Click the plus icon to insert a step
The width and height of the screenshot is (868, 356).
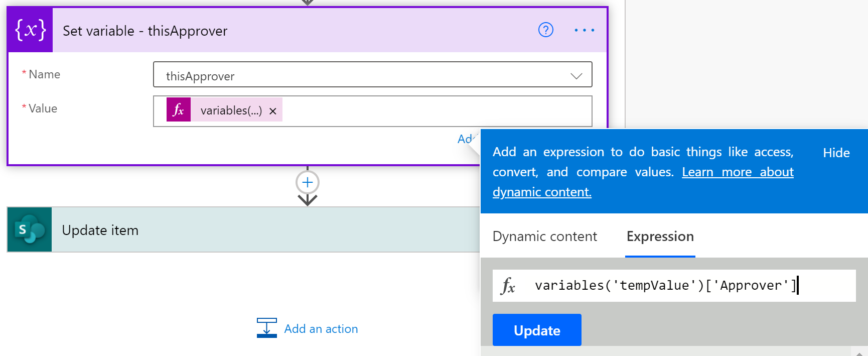[307, 182]
